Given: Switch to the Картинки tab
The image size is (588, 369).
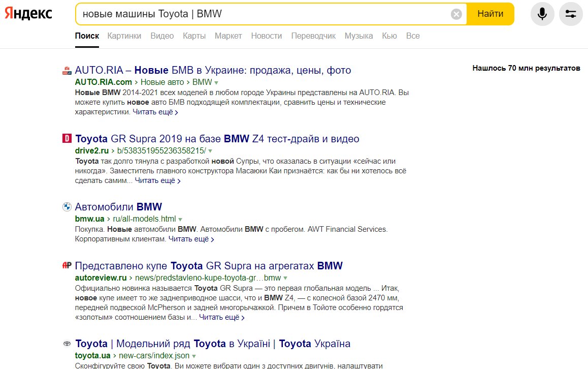Looking at the screenshot, I should coord(124,36).
